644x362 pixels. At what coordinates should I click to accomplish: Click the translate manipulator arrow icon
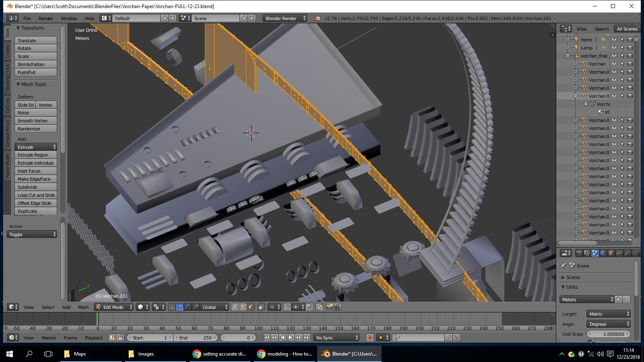click(180, 307)
